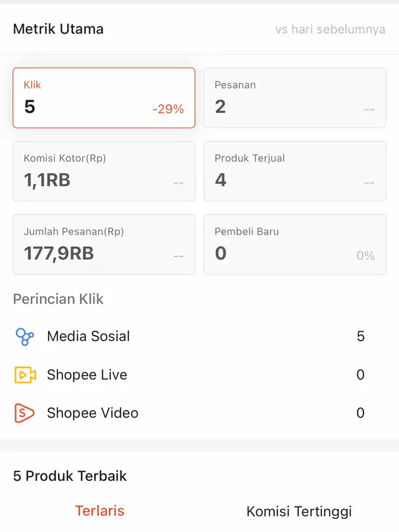Click the Media Sosial click count 5
The height and width of the screenshot is (532, 399).
pos(360,337)
